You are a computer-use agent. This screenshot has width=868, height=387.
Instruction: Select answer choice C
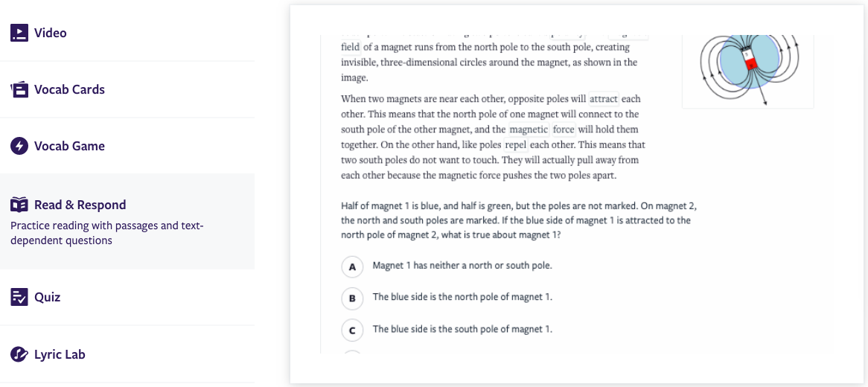point(352,330)
